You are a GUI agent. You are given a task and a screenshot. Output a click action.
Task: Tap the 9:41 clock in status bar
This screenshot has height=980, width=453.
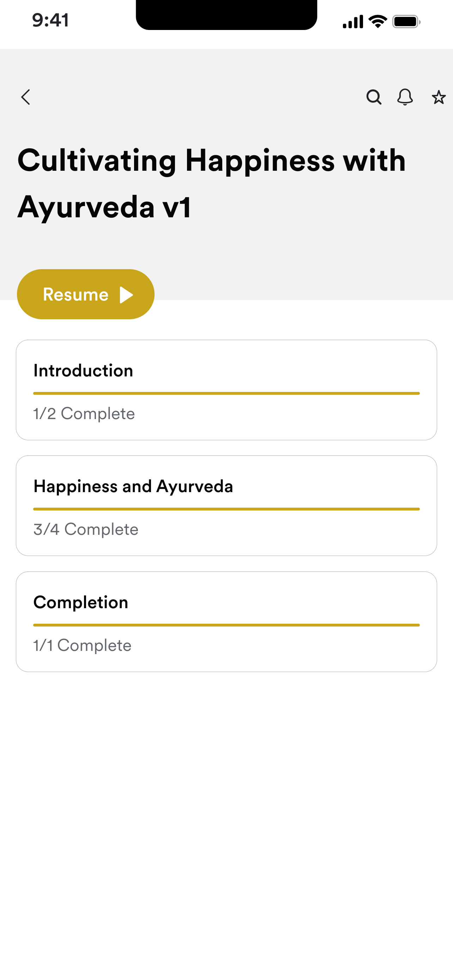coord(50,20)
